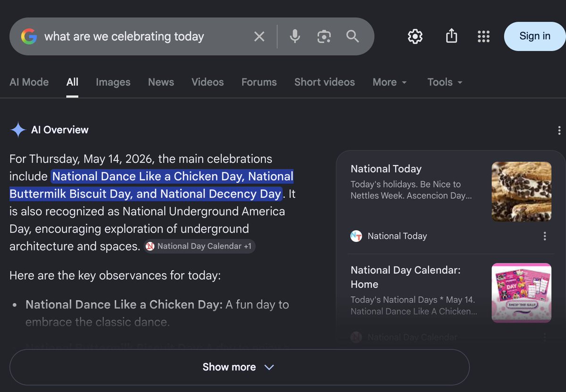Expand the overview with Show more
566x392 pixels.
point(239,367)
